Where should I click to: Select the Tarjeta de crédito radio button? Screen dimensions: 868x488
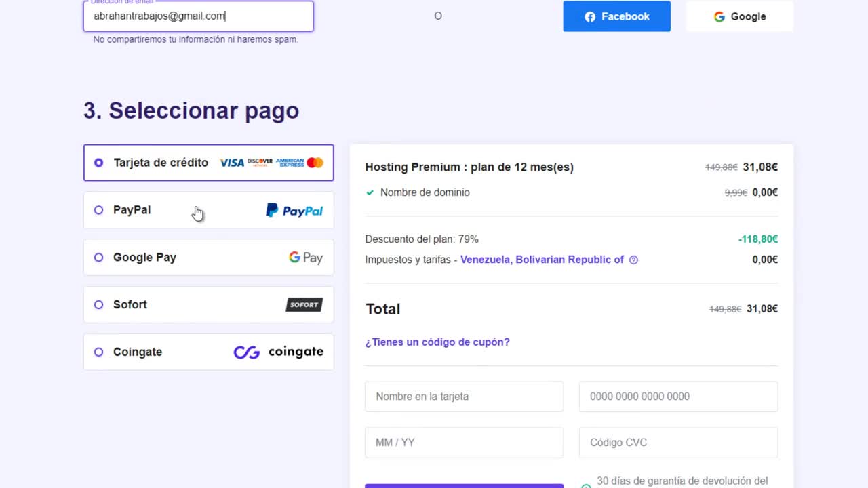99,163
